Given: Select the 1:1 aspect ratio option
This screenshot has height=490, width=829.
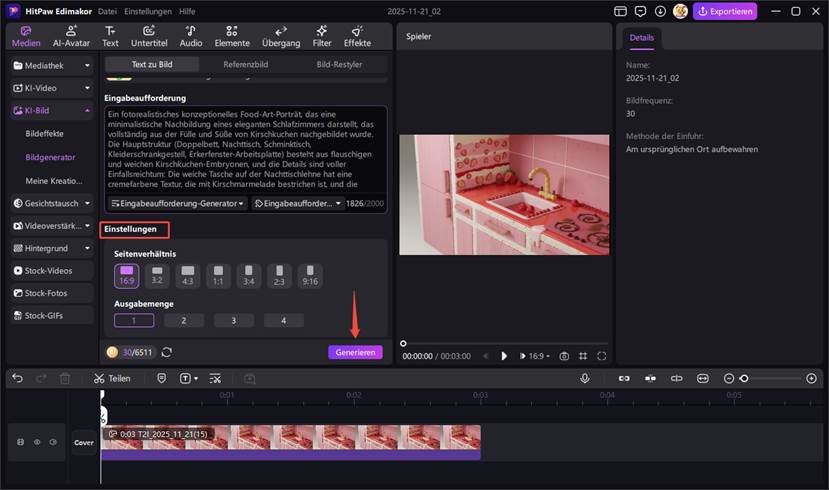Looking at the screenshot, I should click(x=218, y=274).
